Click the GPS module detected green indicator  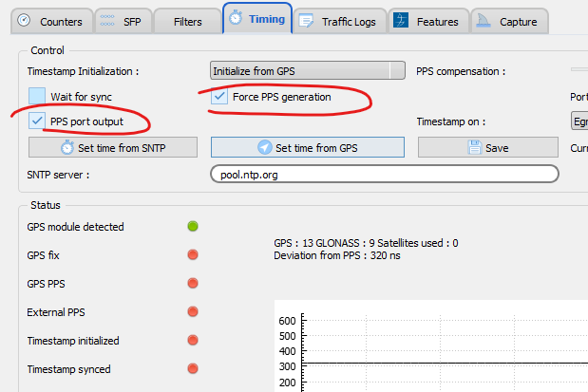point(193,226)
